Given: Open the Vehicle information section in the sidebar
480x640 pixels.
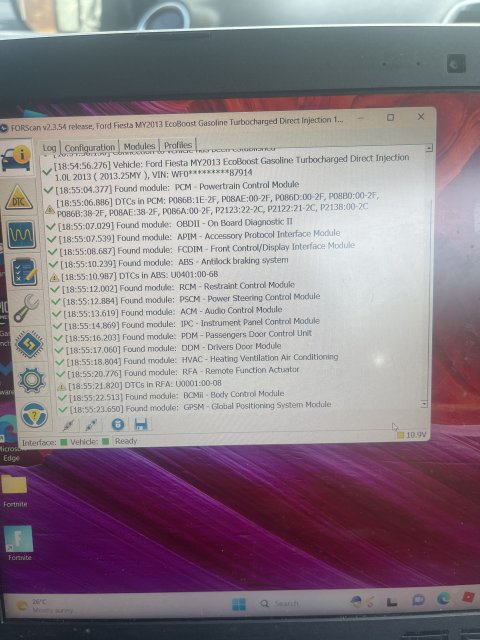Looking at the screenshot, I should [x=16, y=158].
